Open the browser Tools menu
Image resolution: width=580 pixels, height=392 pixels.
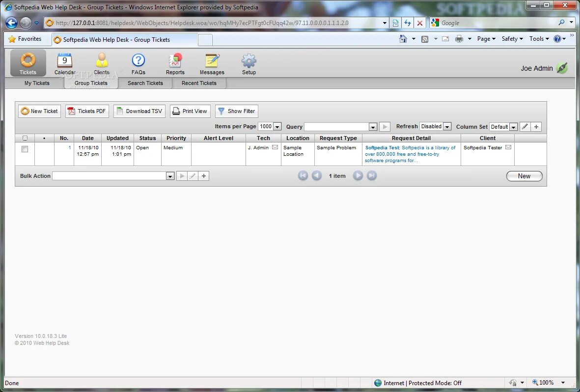(539, 39)
